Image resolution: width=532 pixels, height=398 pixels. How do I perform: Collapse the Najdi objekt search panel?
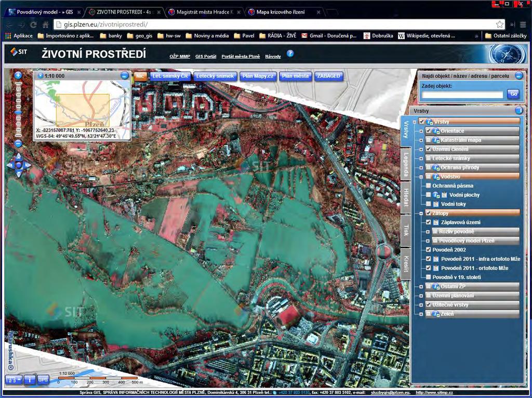(x=519, y=76)
